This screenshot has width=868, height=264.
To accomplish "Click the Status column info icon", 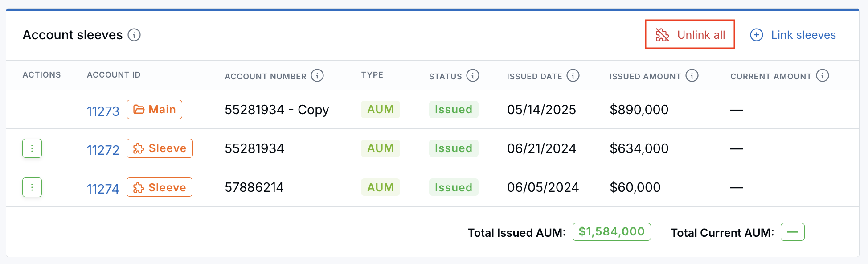I will (x=473, y=75).
